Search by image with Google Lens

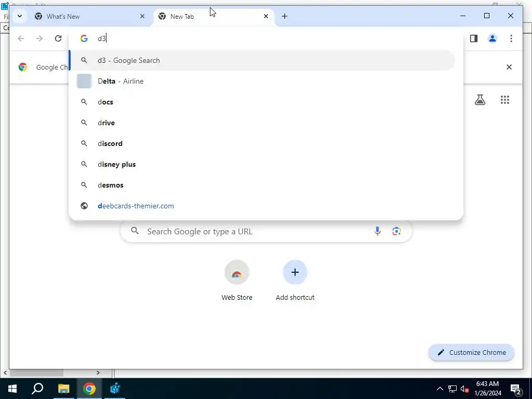tap(396, 231)
